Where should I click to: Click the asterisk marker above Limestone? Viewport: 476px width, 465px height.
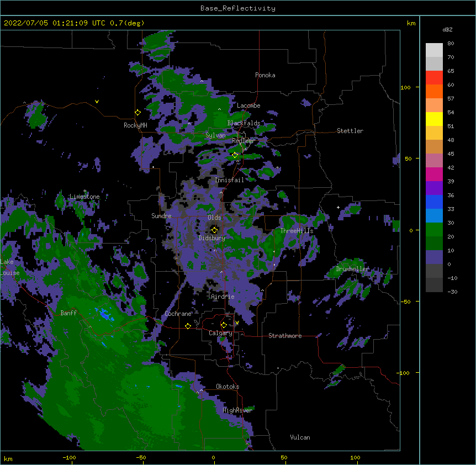pos(85,191)
